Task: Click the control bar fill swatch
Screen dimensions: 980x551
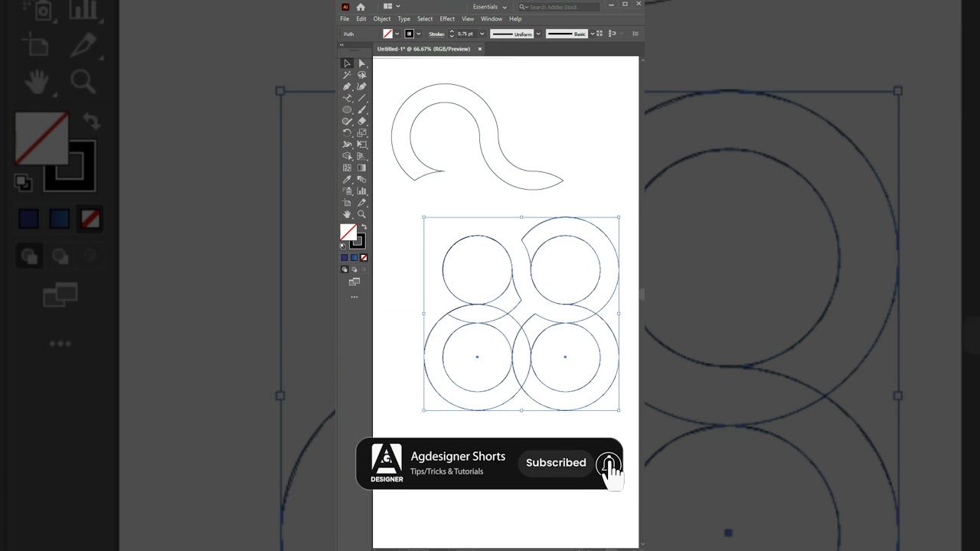Action: [387, 34]
